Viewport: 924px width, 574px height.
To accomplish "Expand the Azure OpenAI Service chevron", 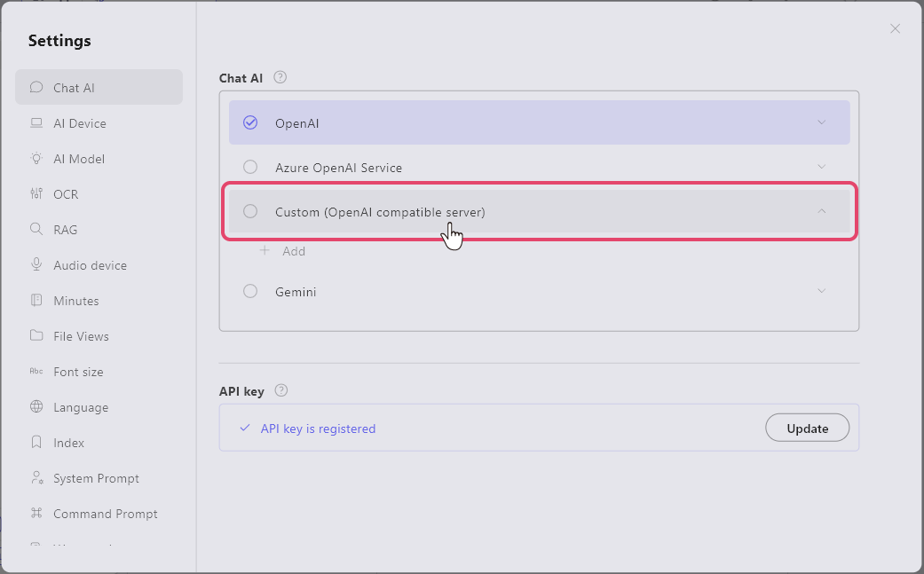I will click(822, 167).
